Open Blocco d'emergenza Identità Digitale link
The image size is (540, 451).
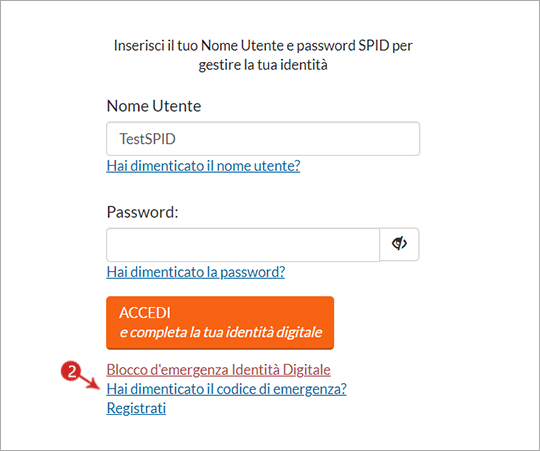[218, 370]
